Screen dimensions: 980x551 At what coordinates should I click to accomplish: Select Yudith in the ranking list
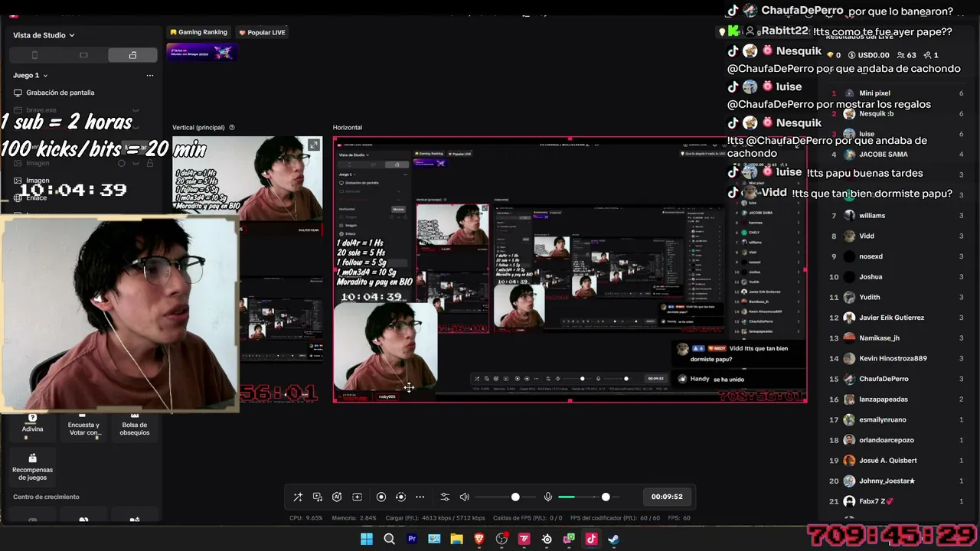pyautogui.click(x=897, y=297)
